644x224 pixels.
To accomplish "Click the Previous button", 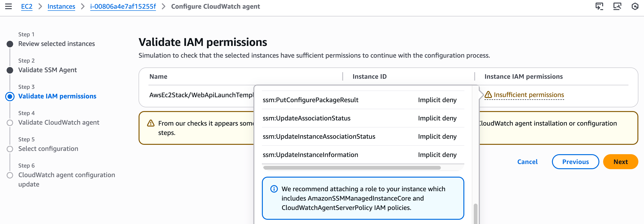I will [575, 162].
